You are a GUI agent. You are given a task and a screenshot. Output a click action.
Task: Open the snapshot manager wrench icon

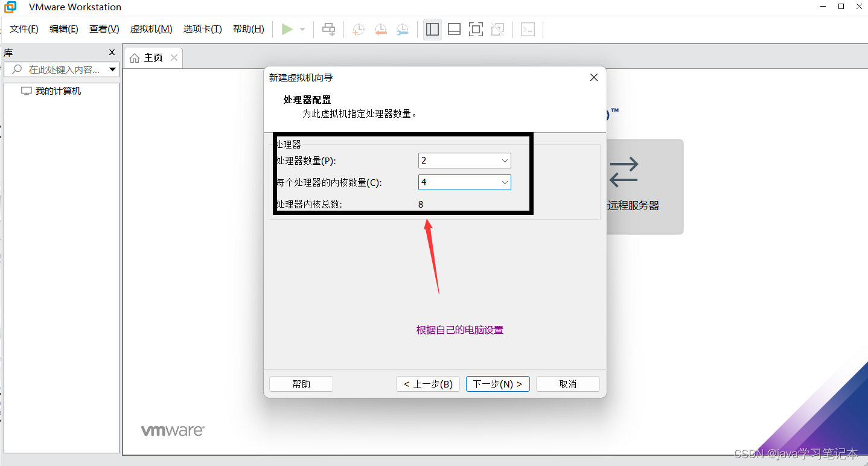pos(402,29)
